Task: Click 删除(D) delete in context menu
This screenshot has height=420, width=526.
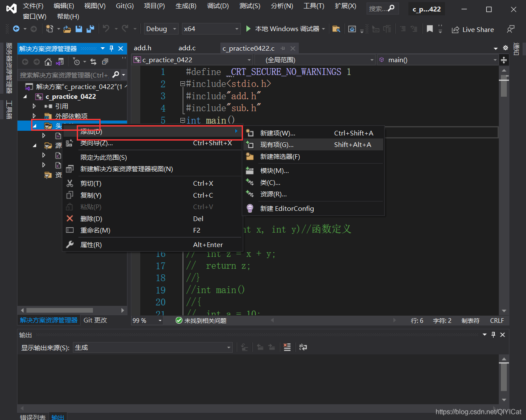Action: pos(152,219)
